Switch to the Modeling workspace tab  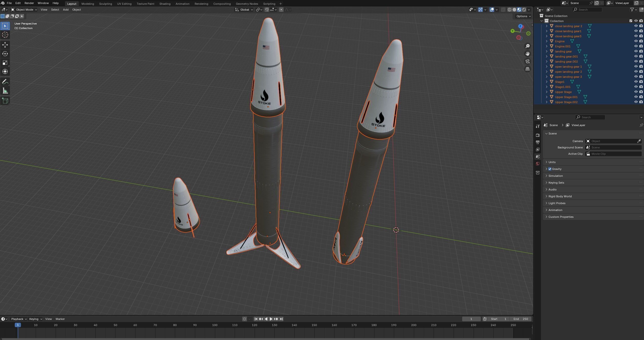point(88,4)
